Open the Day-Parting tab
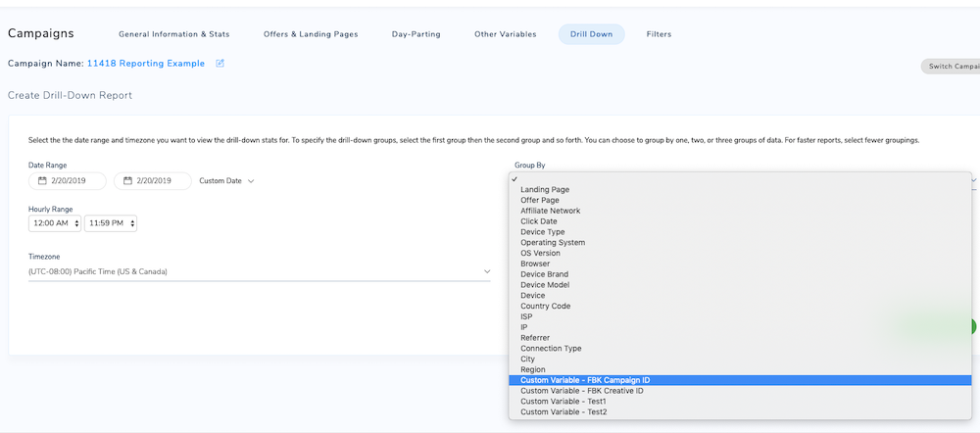This screenshot has width=980, height=433. [x=416, y=34]
